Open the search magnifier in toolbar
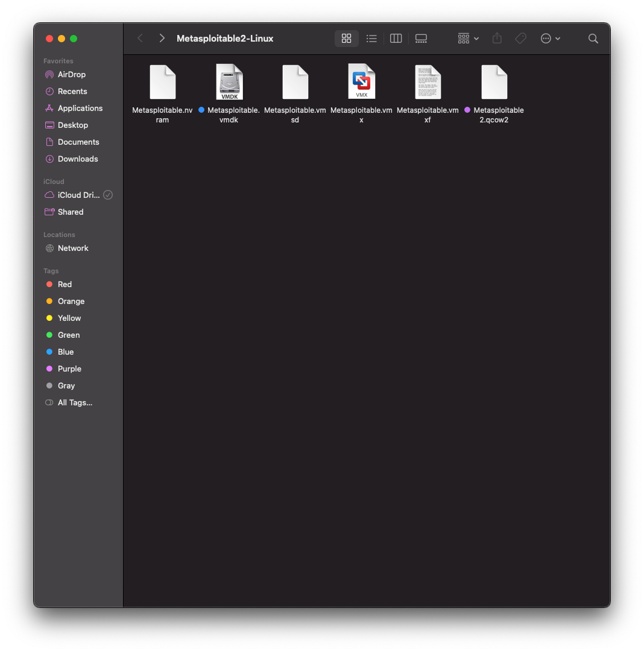This screenshot has width=644, height=652. click(x=593, y=39)
